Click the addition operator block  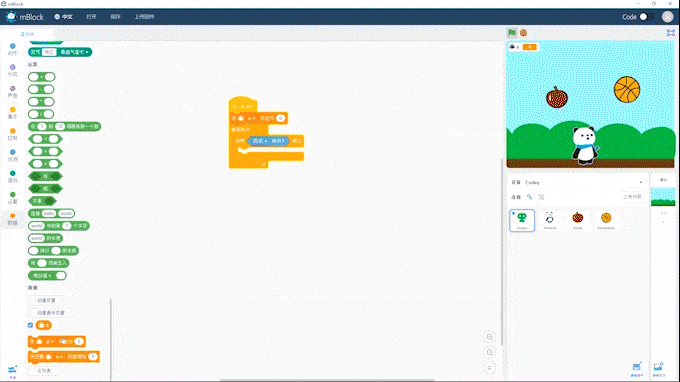click(x=42, y=77)
